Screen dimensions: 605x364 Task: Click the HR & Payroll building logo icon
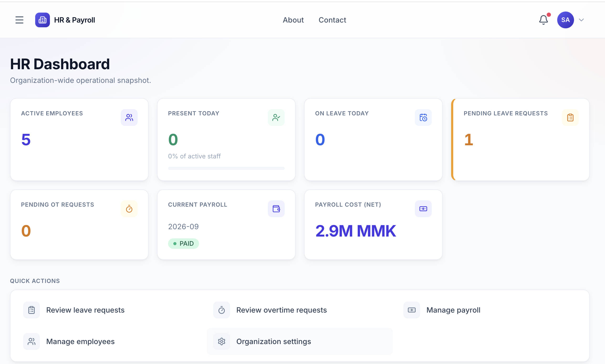pos(43,20)
